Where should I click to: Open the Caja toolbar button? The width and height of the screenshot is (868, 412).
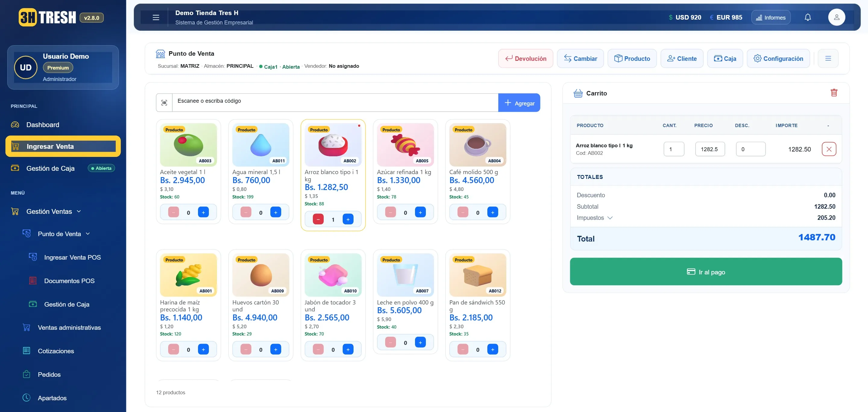(725, 58)
